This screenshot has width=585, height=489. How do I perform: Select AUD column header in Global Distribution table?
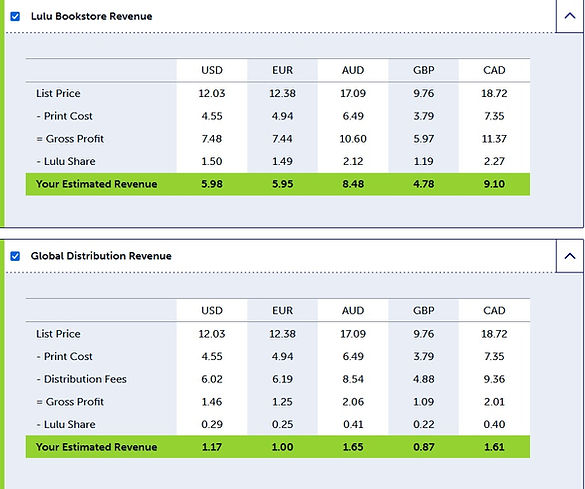pos(353,310)
